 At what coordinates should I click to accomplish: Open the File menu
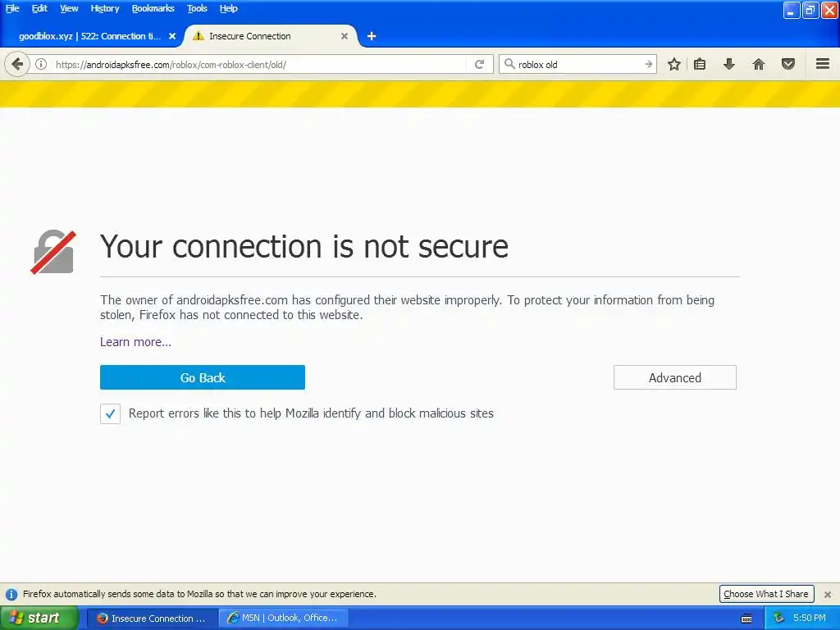pyautogui.click(x=12, y=8)
